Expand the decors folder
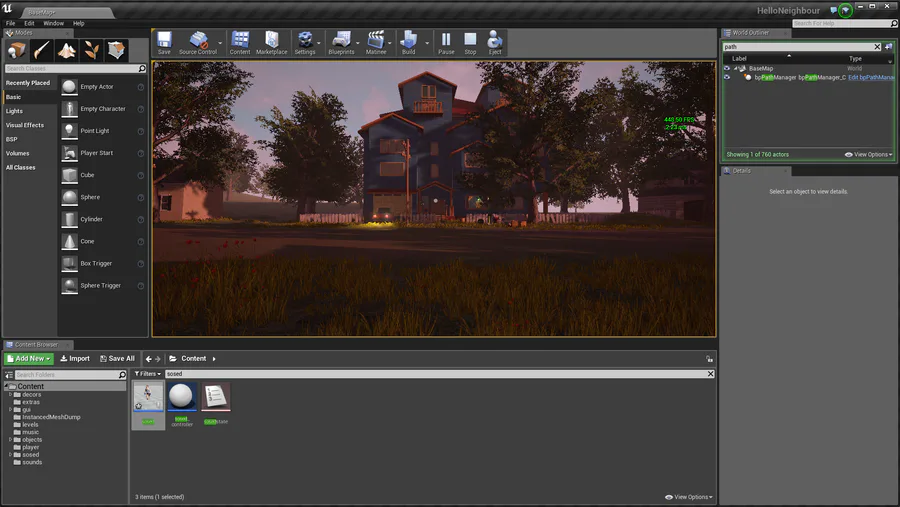Screen dimensions: 900x507 point(10,394)
